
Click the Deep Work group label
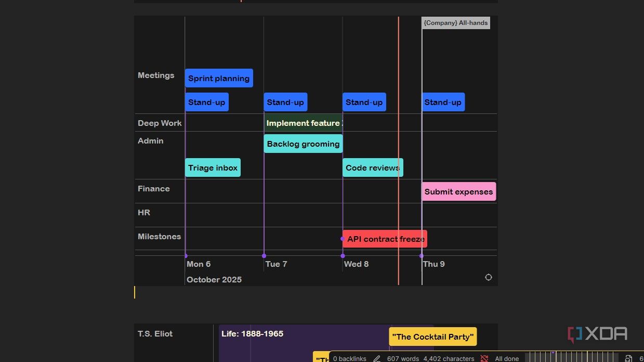[x=160, y=123]
